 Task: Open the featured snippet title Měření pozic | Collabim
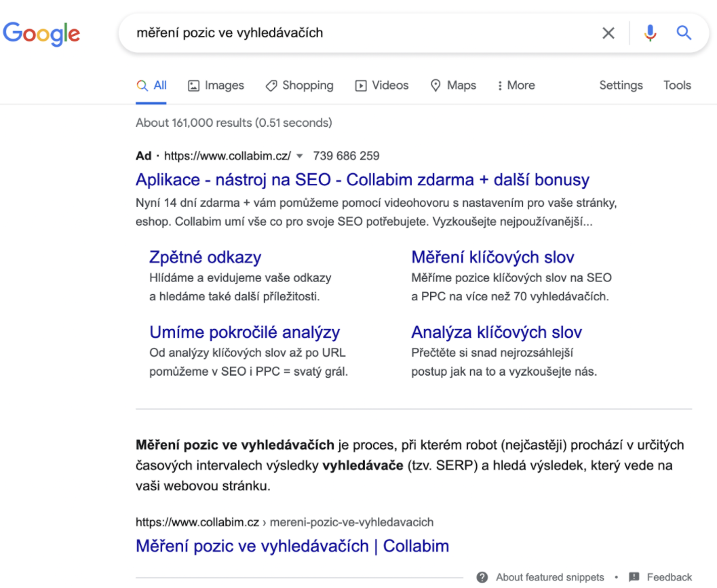coord(292,546)
